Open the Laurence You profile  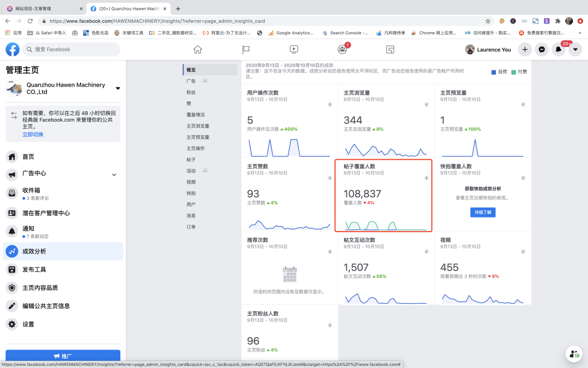488,50
